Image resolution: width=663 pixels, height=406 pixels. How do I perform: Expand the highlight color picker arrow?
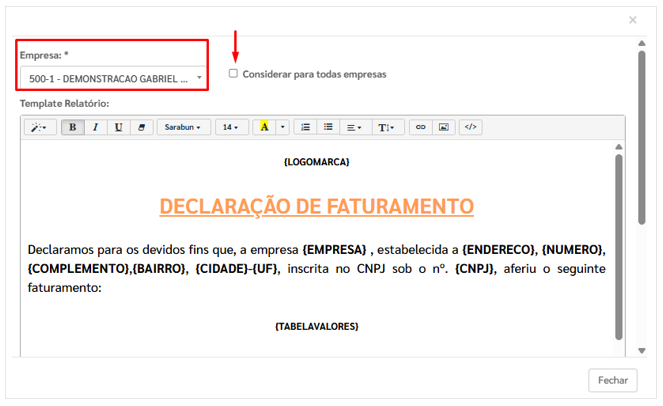point(283,128)
